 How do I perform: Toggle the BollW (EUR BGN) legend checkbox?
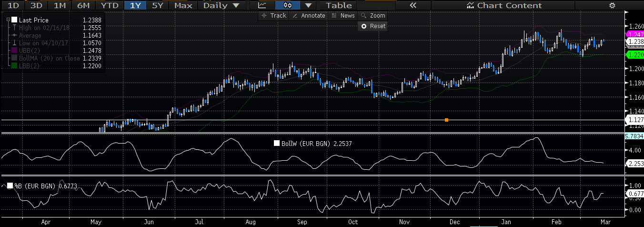(277, 143)
